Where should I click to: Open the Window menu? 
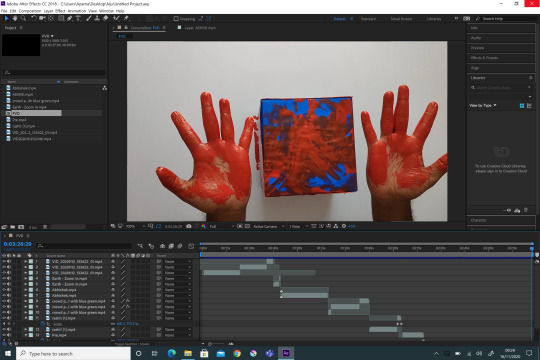(x=106, y=11)
